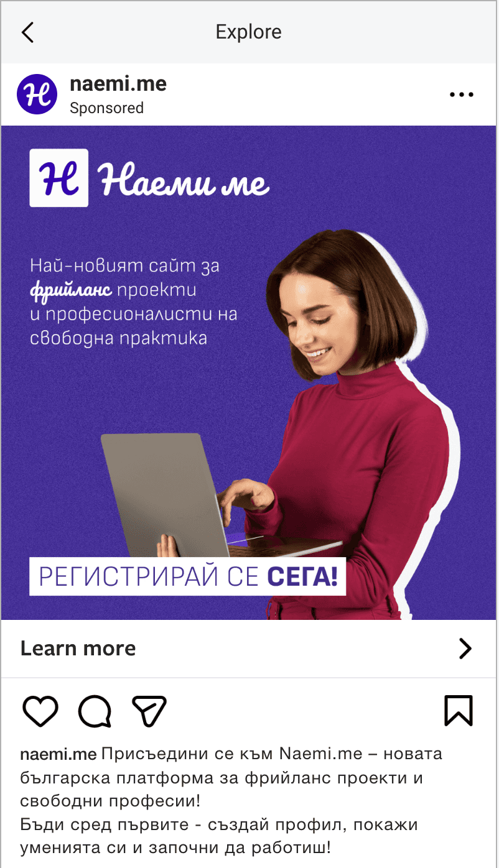Click the Learn more chevron arrow
Image resolution: width=499 pixels, height=868 pixels.
pos(465,649)
